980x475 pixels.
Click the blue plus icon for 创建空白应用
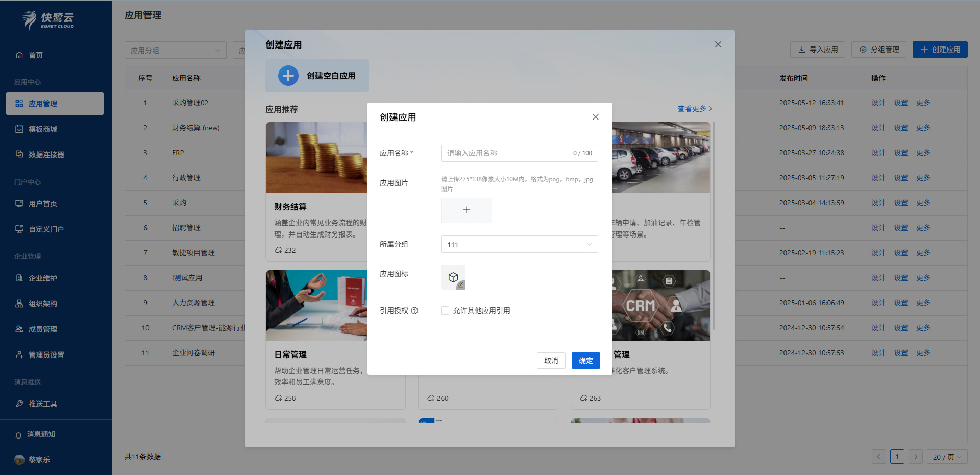tap(288, 76)
